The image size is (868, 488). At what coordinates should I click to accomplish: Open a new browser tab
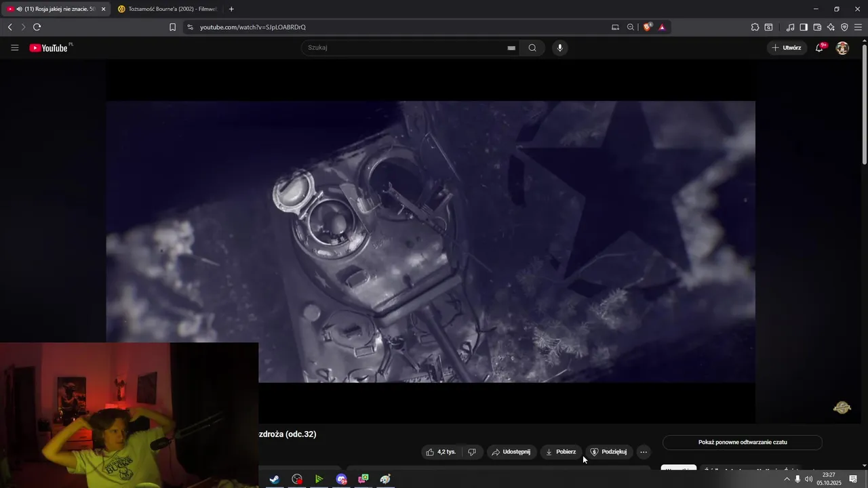point(231,9)
